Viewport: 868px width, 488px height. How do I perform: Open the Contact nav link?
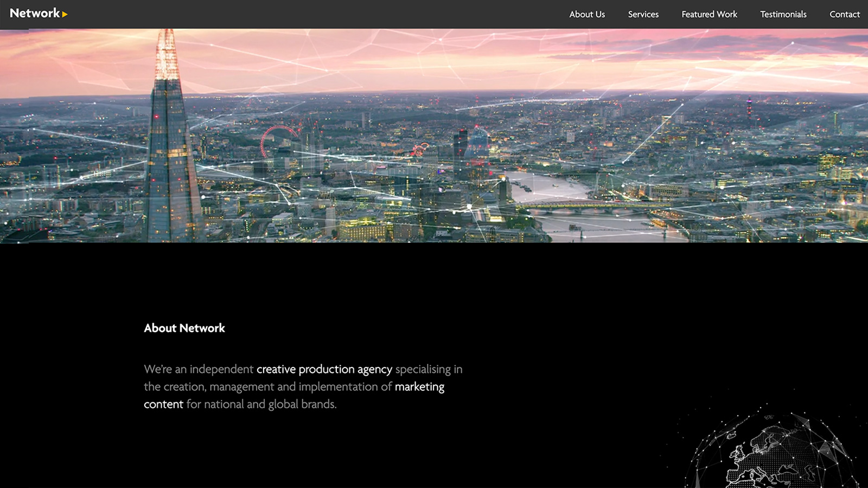844,15
